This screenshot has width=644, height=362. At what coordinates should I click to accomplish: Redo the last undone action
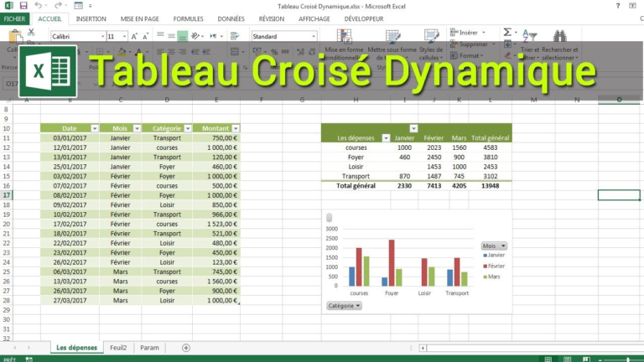(x=58, y=6)
